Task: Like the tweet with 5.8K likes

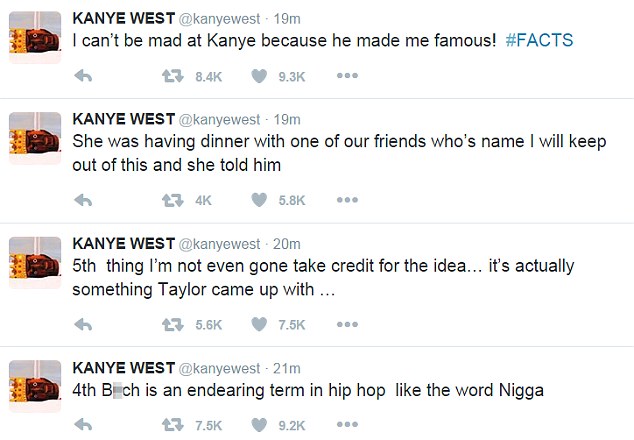Action: tap(260, 200)
